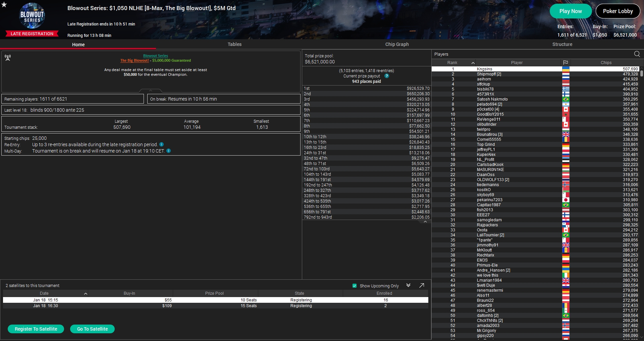The image size is (644, 341).
Task: Toggle Show Upcoming Only checkbox
Action: point(355,286)
